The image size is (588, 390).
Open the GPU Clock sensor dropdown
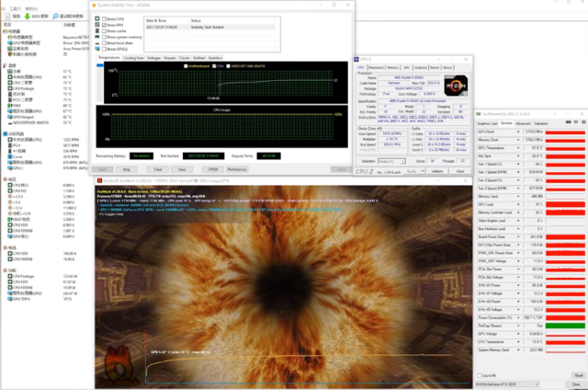coord(516,131)
